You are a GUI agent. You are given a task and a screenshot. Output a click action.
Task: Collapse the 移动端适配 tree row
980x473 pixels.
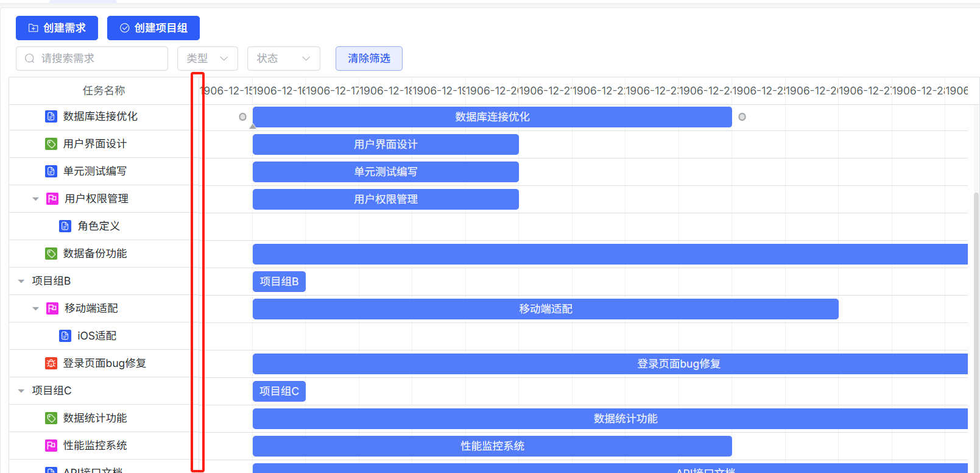coord(35,308)
